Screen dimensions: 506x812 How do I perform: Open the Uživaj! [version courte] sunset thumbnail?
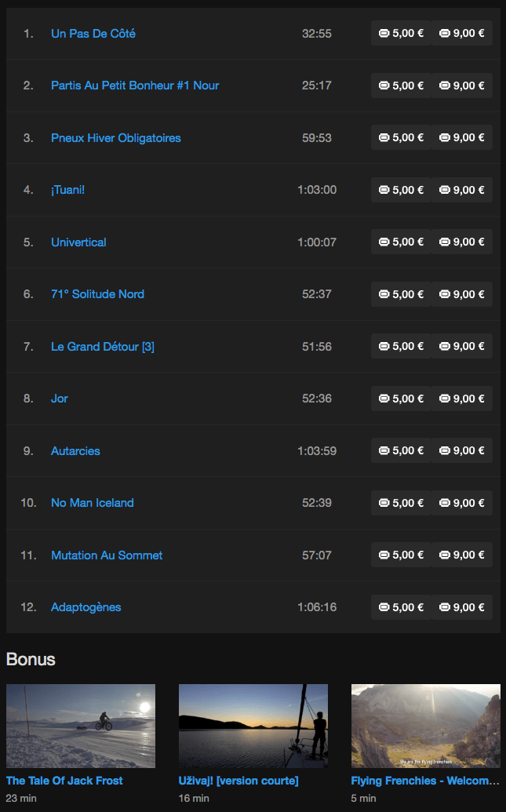[x=253, y=726]
